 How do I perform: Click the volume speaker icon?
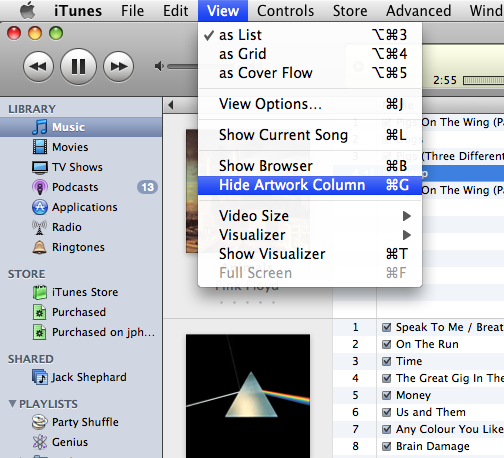(159, 67)
